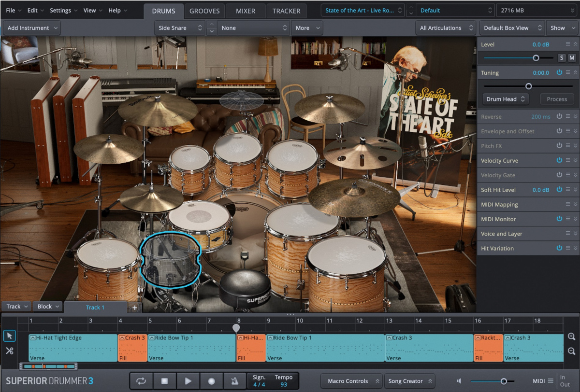Switch to the GROOVES tab
Screen dimensions: 580x392
(204, 11)
